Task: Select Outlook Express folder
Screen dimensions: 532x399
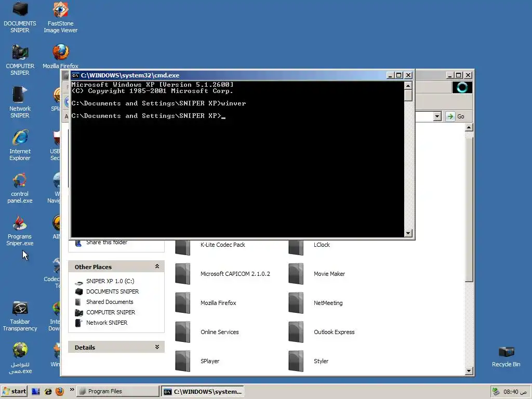Action: (321, 332)
